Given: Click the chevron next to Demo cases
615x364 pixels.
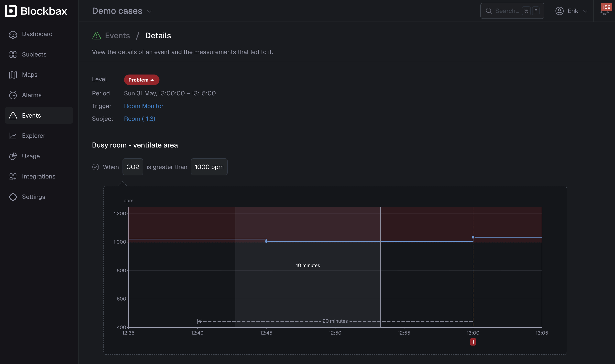Looking at the screenshot, I should point(149,11).
